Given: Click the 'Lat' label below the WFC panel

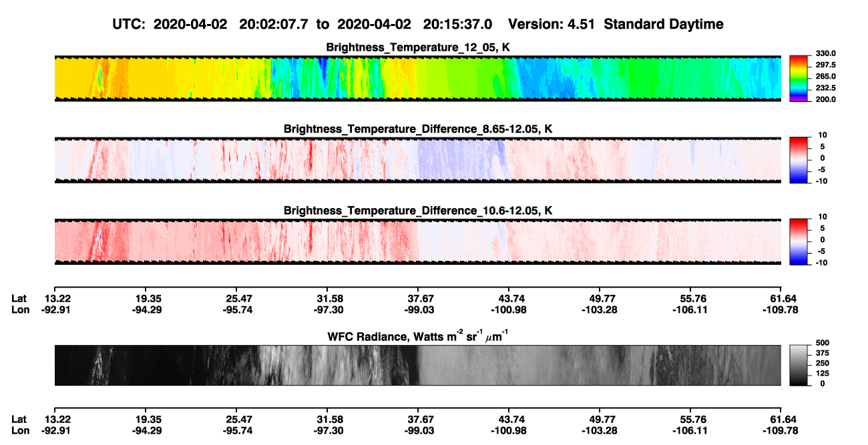Looking at the screenshot, I should [x=19, y=419].
